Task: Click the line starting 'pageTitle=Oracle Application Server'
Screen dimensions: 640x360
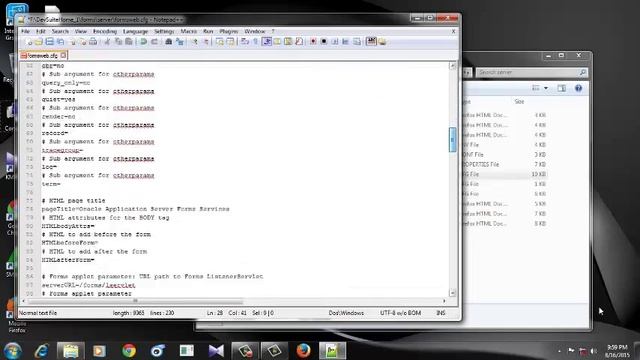Action: [136, 209]
